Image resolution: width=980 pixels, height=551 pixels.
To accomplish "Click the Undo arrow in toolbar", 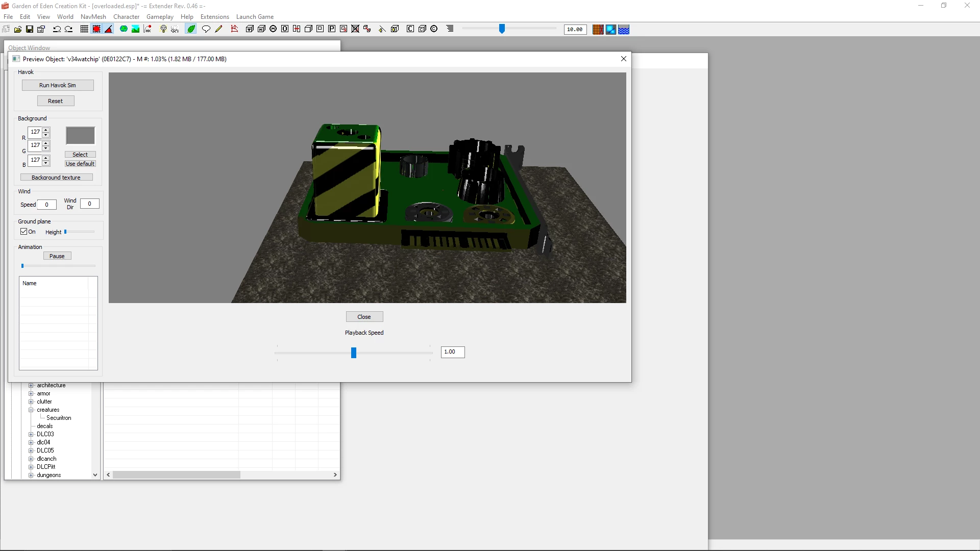I will pyautogui.click(x=57, y=29).
